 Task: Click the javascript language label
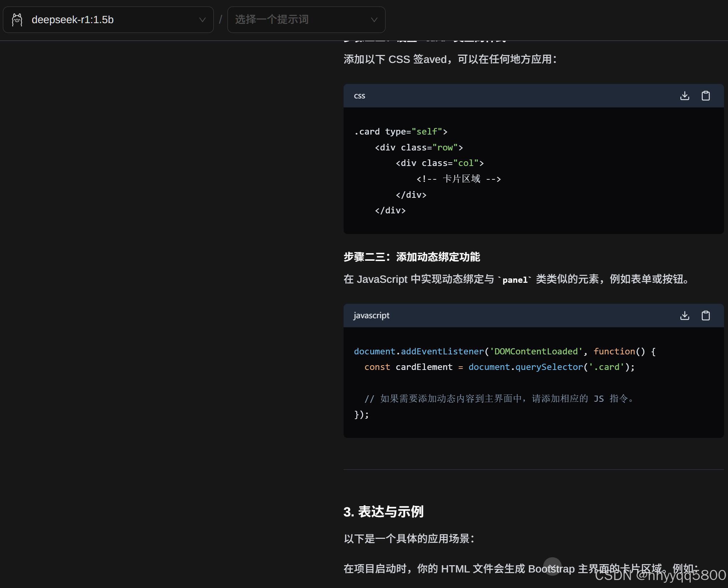tap(371, 316)
